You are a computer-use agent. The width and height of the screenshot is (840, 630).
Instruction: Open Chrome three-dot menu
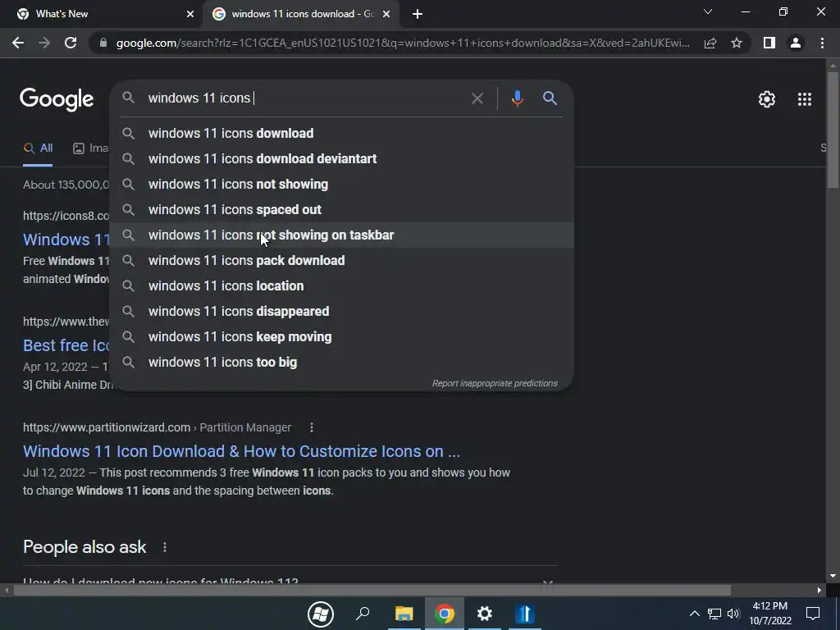tap(822, 43)
